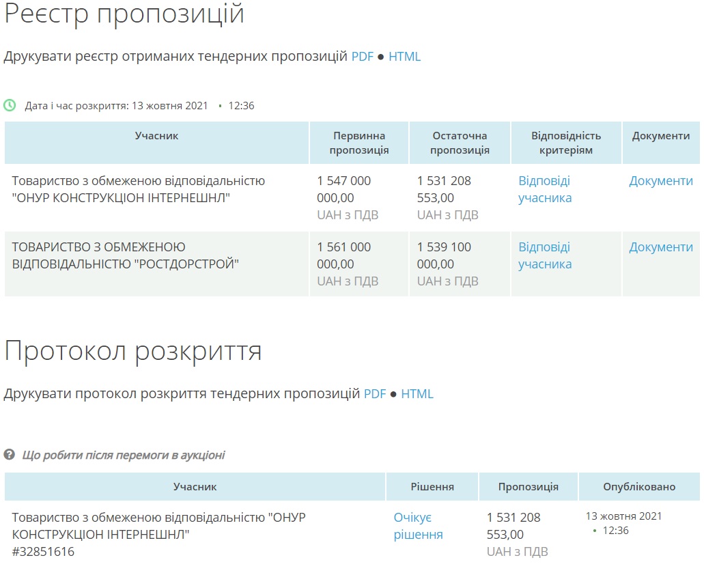This screenshot has width=704, height=588.
Task: Select the 'Реєстр пропозицій' heading
Action: (124, 14)
